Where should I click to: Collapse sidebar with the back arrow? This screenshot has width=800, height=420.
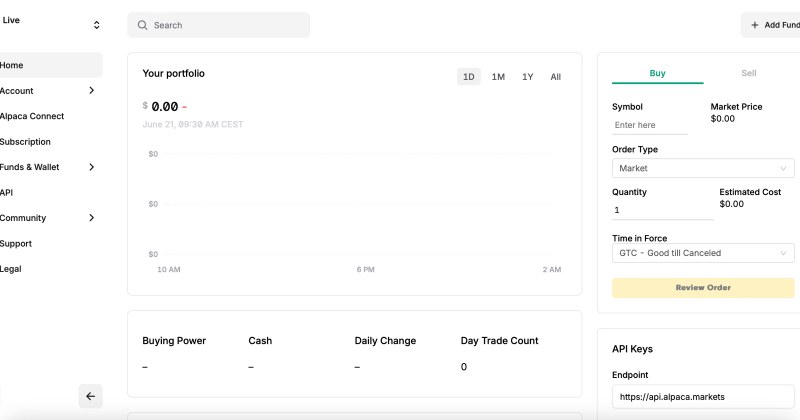(90, 396)
